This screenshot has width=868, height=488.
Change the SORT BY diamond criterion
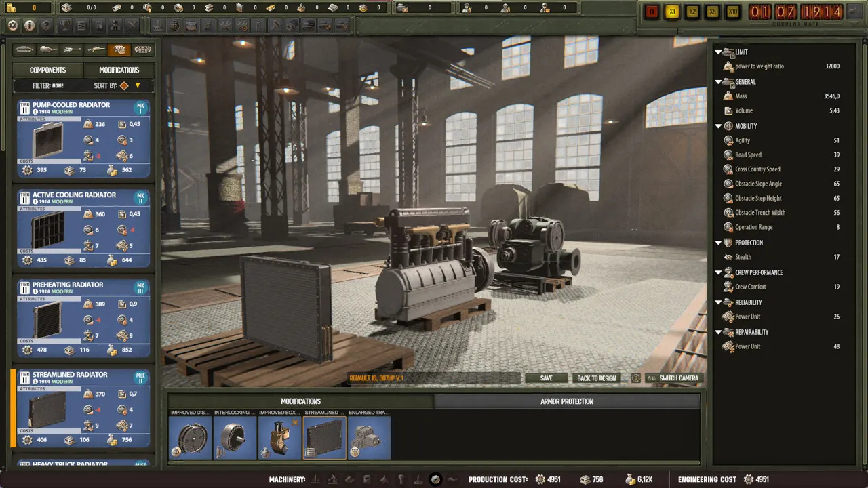(x=124, y=86)
